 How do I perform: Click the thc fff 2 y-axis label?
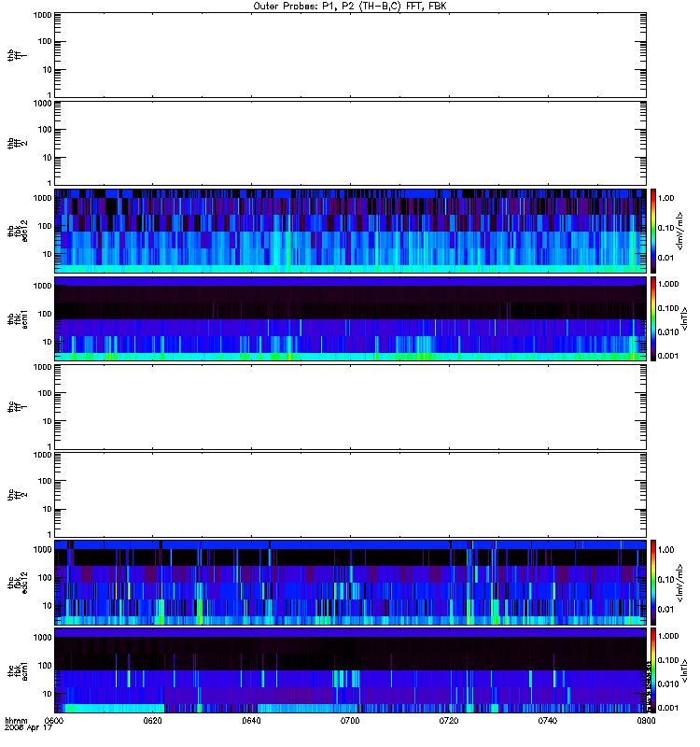(x=18, y=495)
